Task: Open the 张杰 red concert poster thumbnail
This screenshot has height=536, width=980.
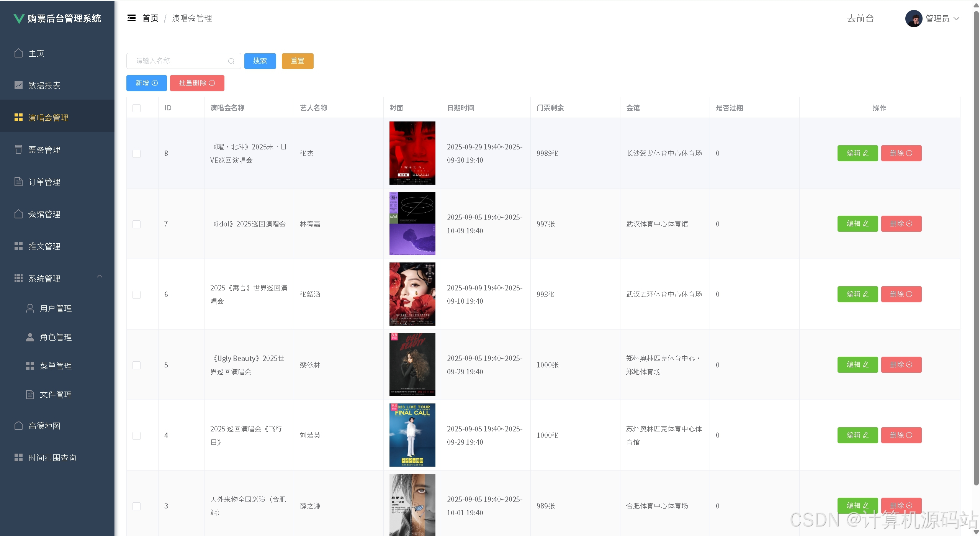Action: [412, 153]
